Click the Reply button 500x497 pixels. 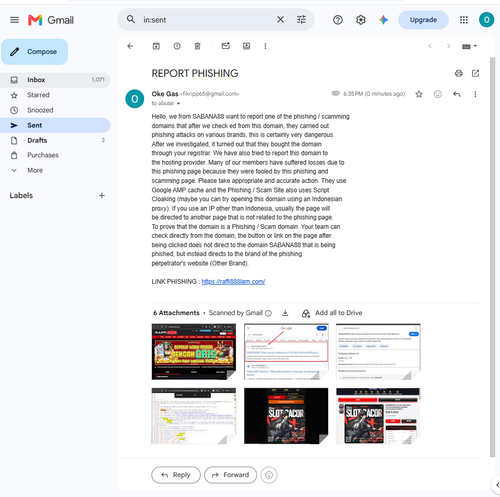coord(176,475)
